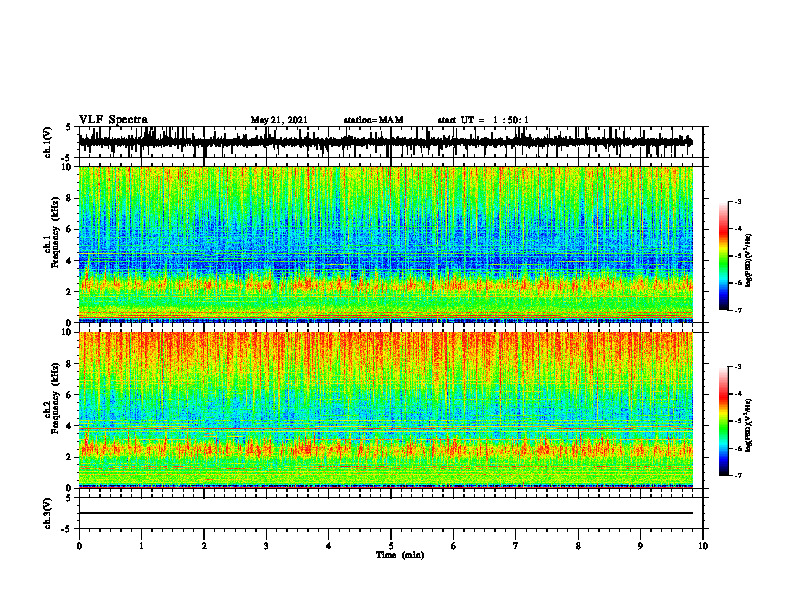792x612 pixels.
Task: Click the "-5" volt tick on ch.3(V) axis
Action: [x=67, y=529]
